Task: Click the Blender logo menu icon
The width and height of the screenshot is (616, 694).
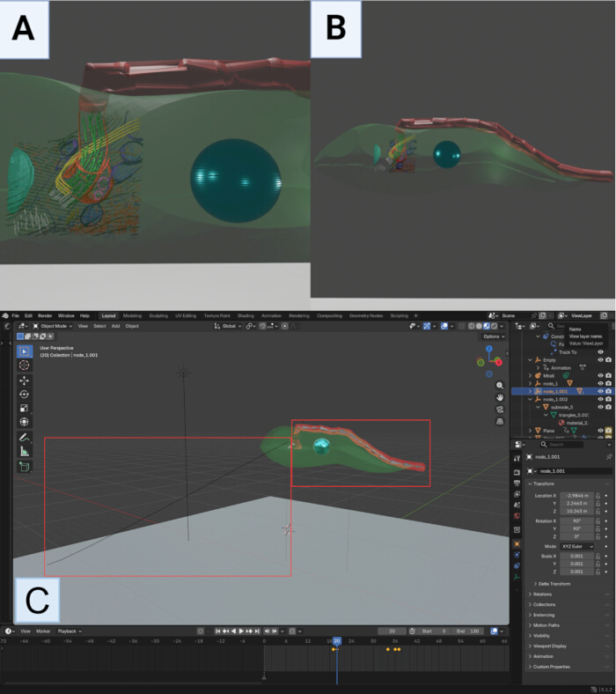Action: click(x=5, y=315)
